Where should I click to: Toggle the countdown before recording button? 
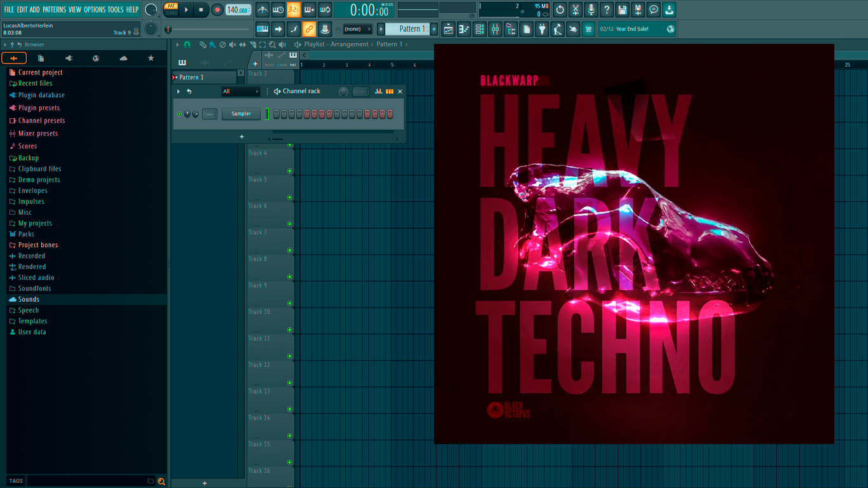coord(294,10)
